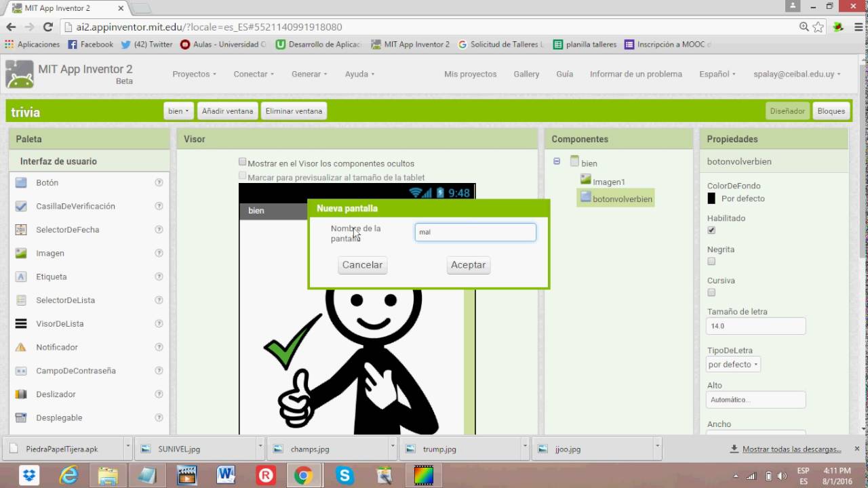Open the SUNIVEL.jpg download options arrow
Viewport: 868px width, 488px height.
click(260, 448)
